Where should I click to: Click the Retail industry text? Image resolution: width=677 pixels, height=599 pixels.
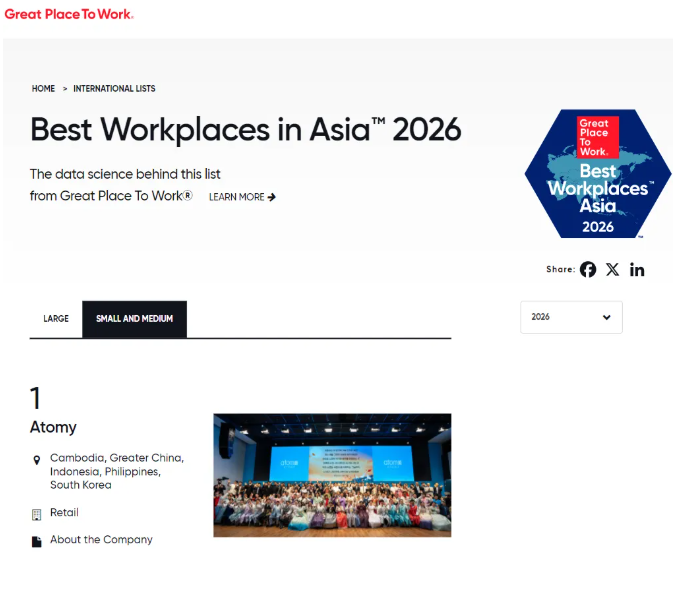(x=64, y=512)
